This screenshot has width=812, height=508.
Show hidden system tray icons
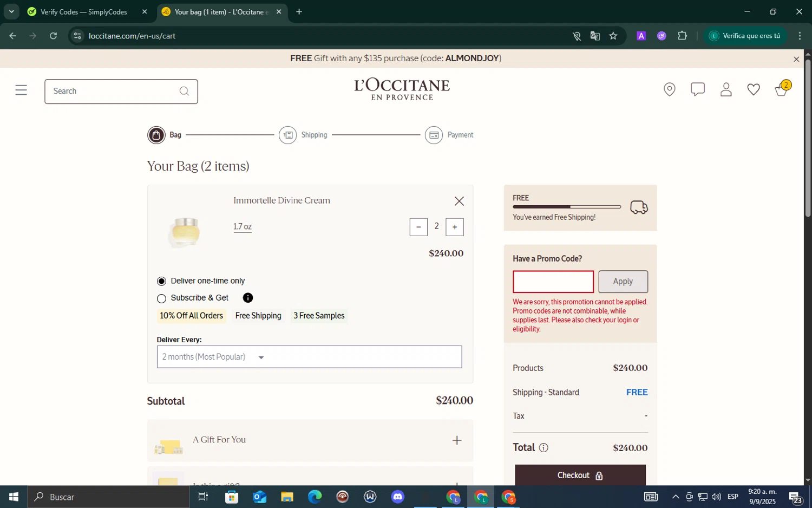[x=675, y=497]
